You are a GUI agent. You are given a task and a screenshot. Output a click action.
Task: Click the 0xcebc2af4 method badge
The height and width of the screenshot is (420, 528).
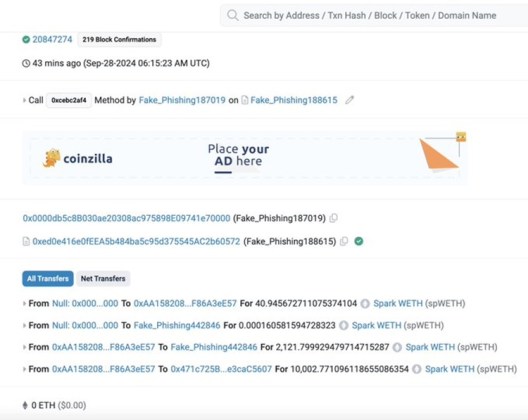69,100
